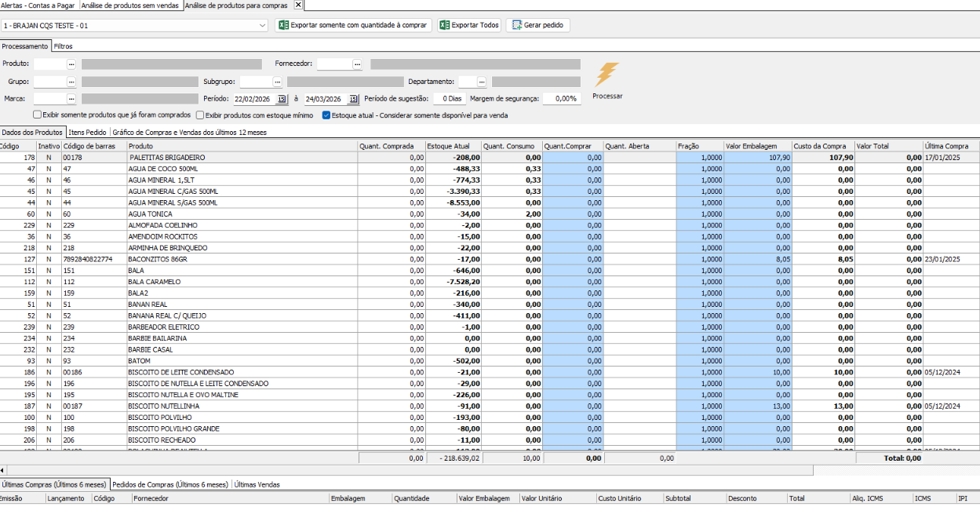Click the Gerar pedido icon button
980x518 pixels.
tap(517, 25)
